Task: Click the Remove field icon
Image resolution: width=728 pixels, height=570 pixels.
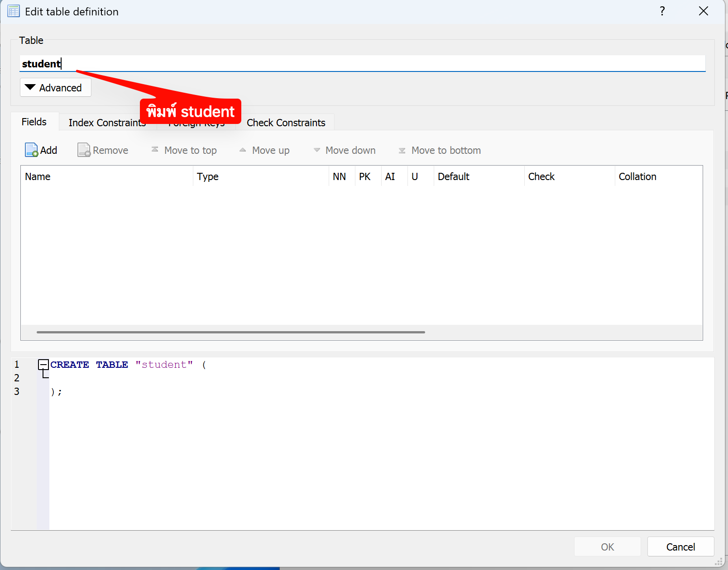Action: (84, 150)
